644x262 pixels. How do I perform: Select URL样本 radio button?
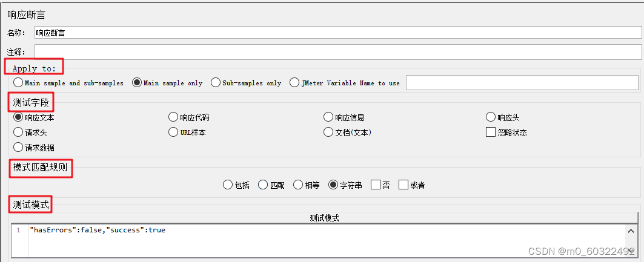click(x=187, y=133)
